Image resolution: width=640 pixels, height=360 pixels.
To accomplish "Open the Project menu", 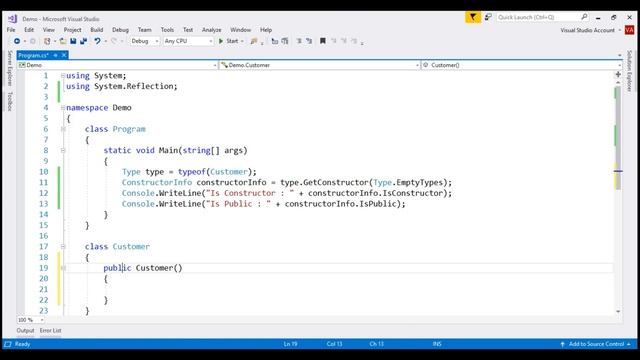I will 72,30.
